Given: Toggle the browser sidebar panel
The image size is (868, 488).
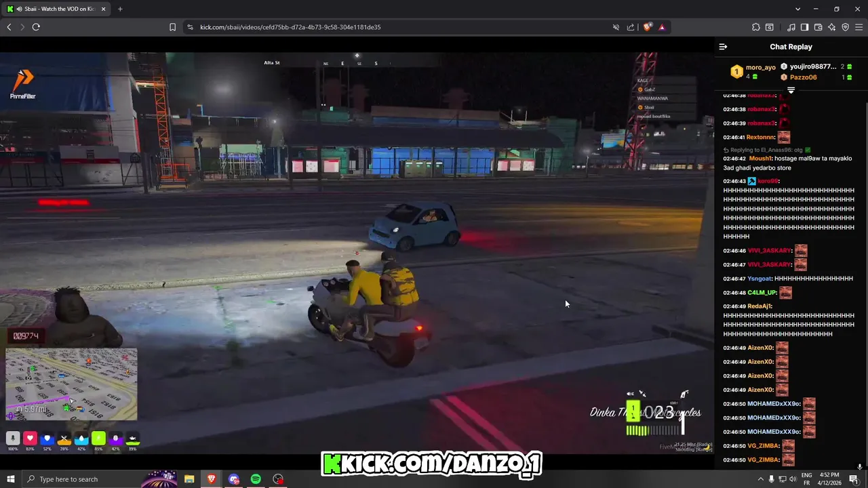Looking at the screenshot, I should [804, 27].
